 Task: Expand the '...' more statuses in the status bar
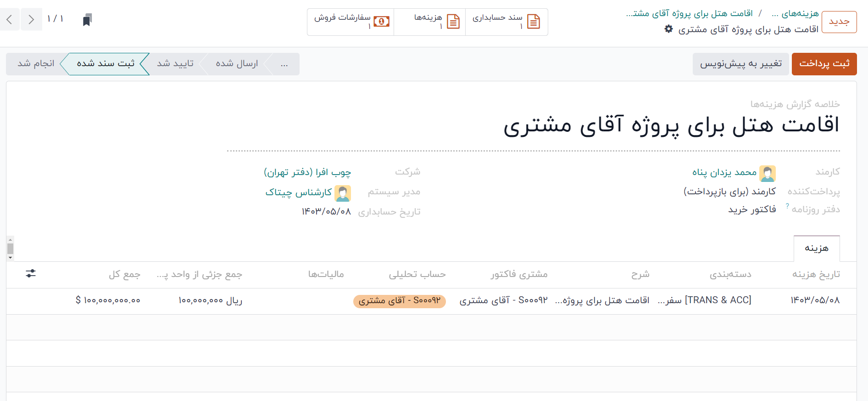tap(284, 64)
